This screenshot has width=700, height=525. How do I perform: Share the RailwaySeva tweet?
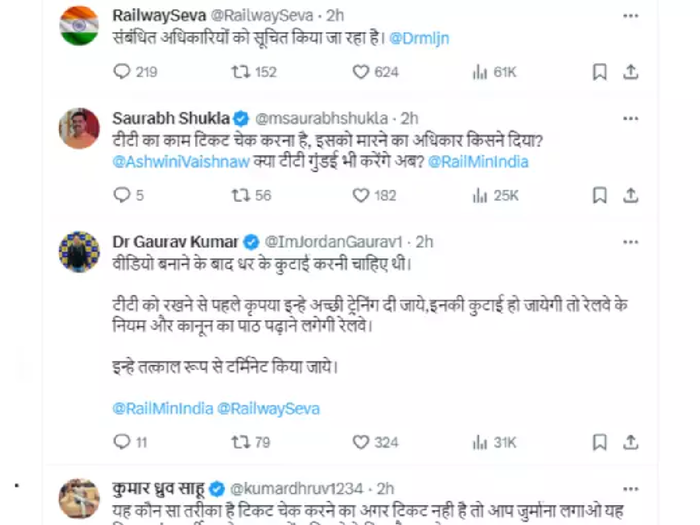click(631, 72)
